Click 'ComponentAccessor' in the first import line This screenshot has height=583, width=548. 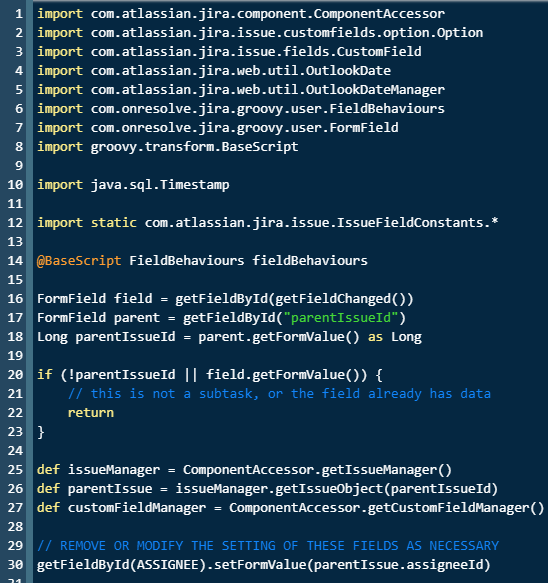click(x=379, y=14)
